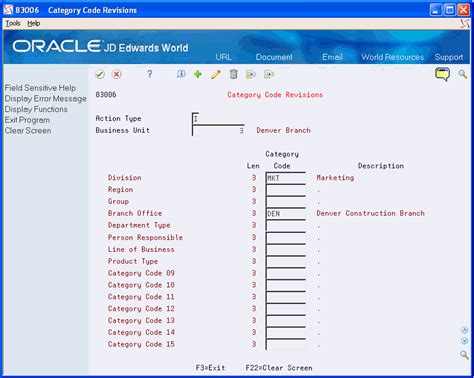Click the menu bar corner logo icon
Screen dimensions: 474x378
click(x=465, y=23)
